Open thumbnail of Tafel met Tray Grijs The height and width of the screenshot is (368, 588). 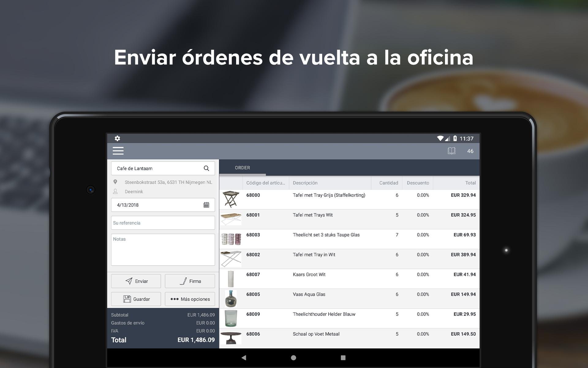click(231, 199)
